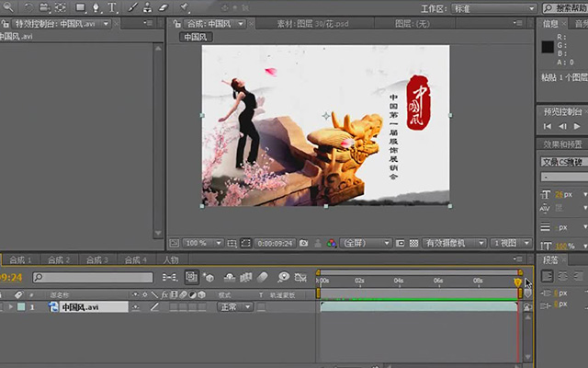Open the effect controls panel menu icon
Screen dimensions: 588x368
148,23
